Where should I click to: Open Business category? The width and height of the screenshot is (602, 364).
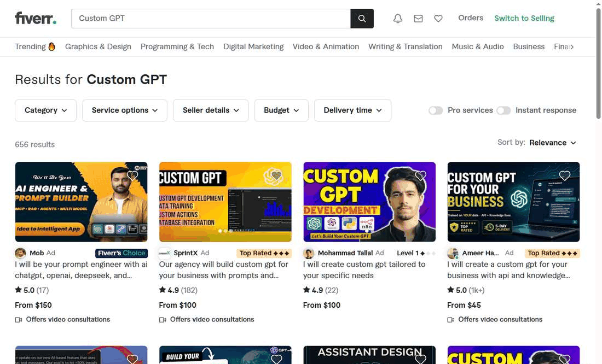click(529, 46)
